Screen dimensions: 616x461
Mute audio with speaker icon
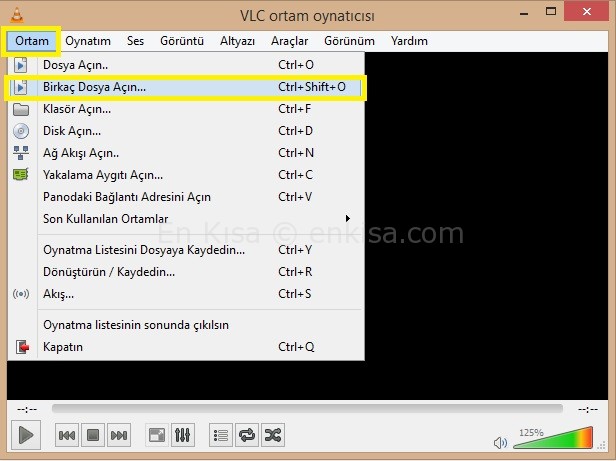click(500, 443)
